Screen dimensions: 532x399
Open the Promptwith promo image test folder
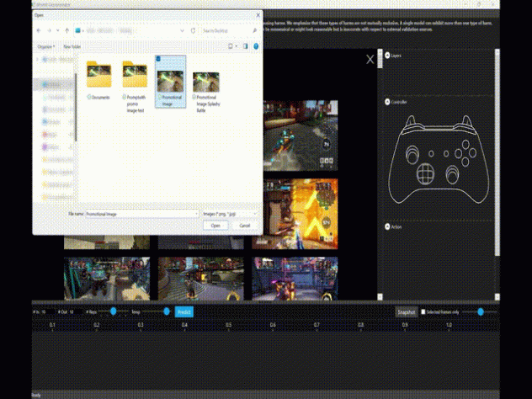135,87
